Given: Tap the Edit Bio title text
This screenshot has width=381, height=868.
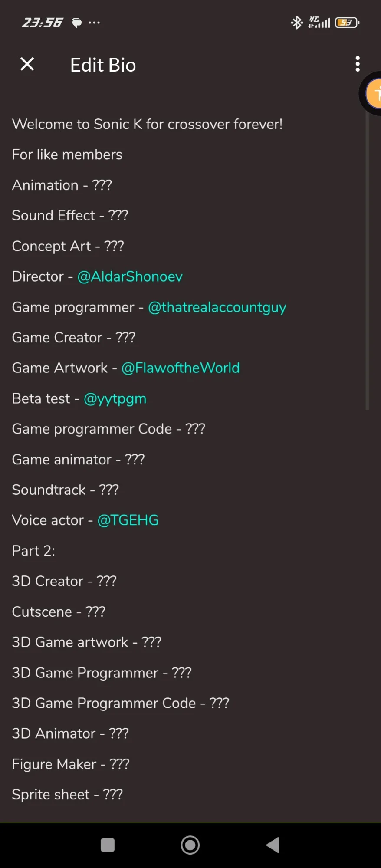Looking at the screenshot, I should coord(103,65).
